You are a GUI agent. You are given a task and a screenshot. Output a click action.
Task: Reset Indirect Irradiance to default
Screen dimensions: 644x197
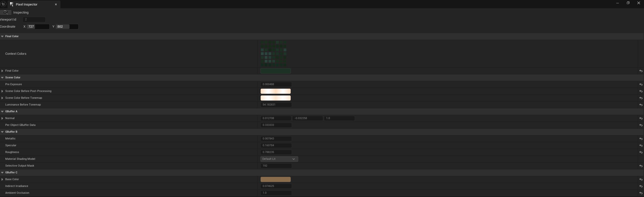point(641,186)
